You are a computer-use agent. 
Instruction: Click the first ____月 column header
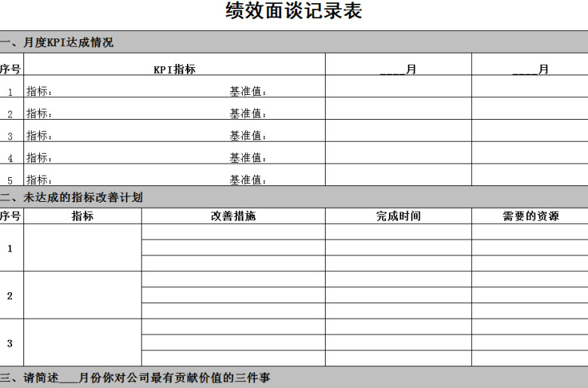398,69
